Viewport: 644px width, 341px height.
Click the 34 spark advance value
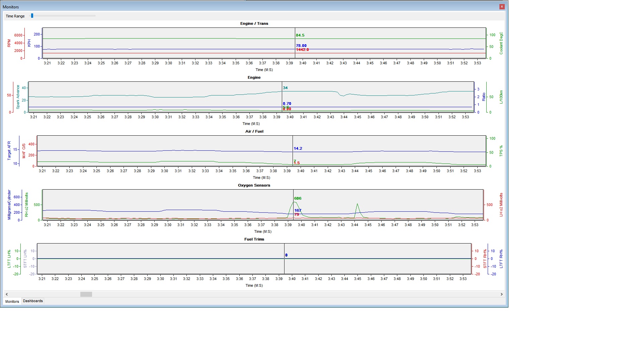click(285, 88)
